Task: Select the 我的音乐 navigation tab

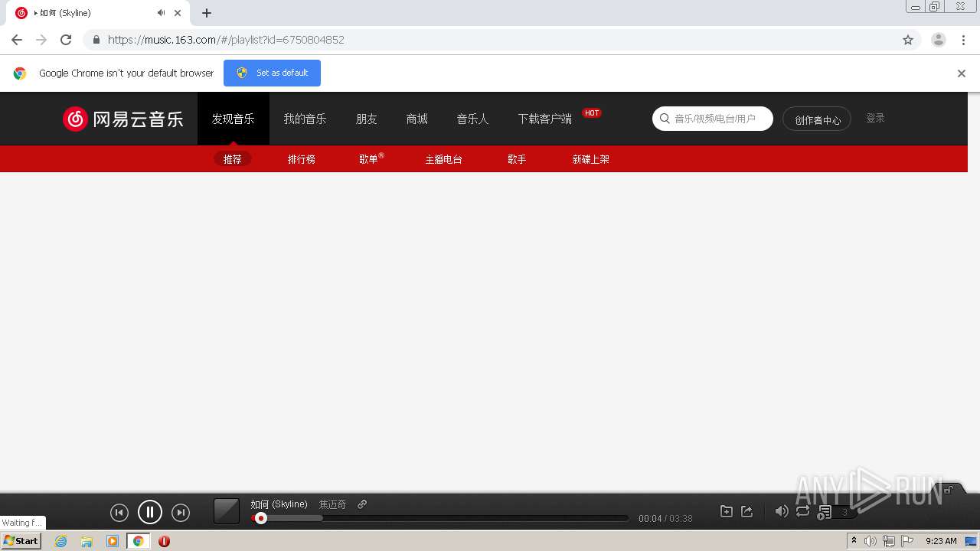Action: [x=305, y=119]
